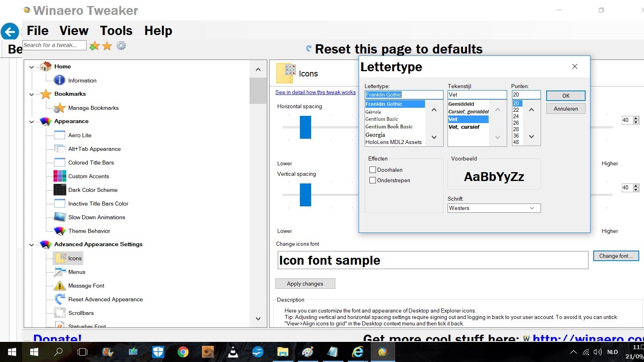
Task: Click the yellow bookmarks star toolbar icon
Action: [x=107, y=46]
